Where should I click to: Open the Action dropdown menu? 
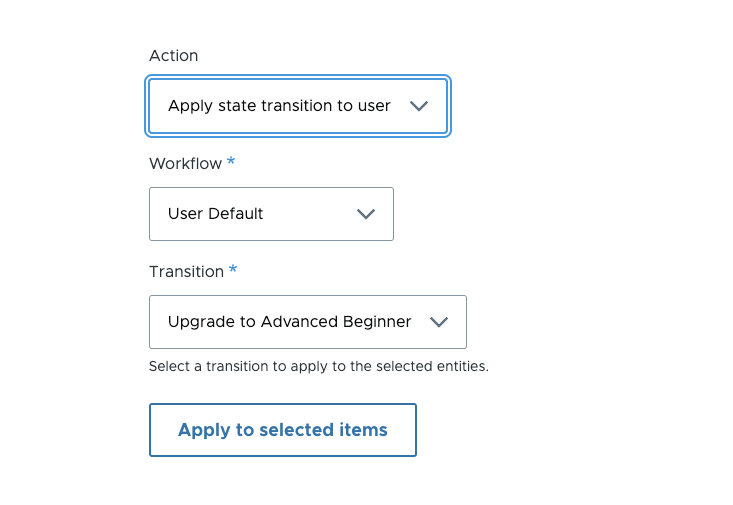click(297, 106)
